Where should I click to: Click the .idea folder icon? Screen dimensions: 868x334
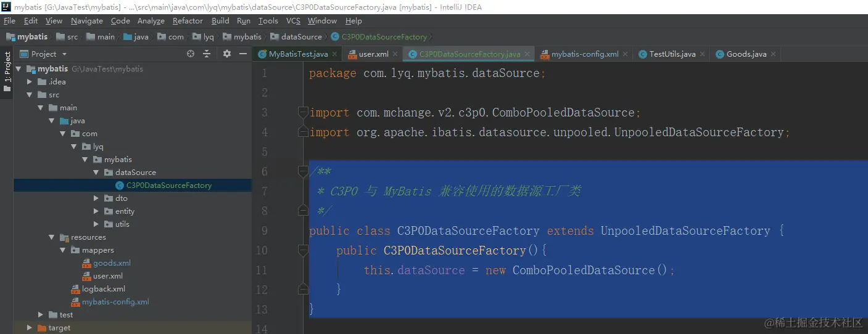click(42, 82)
